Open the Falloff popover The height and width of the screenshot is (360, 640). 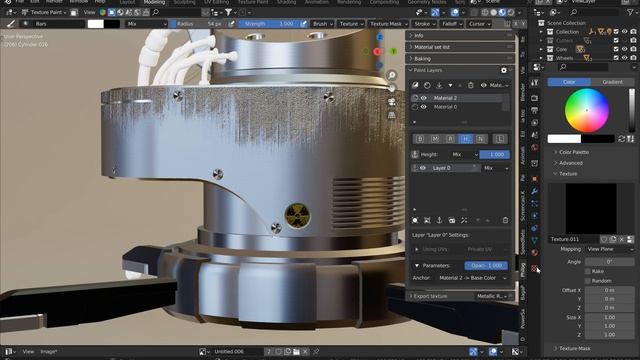[x=452, y=24]
